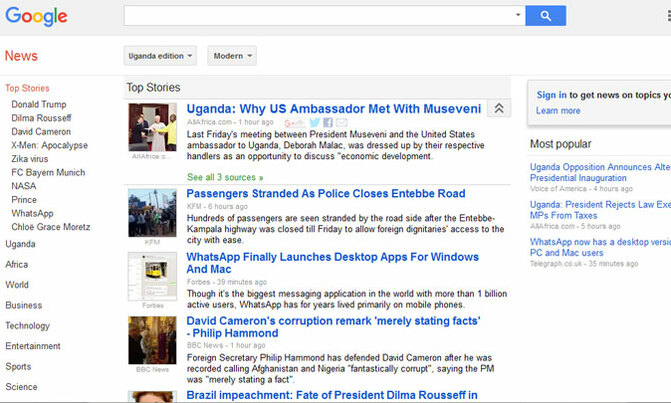671x403 pixels.
Task: Click See all 3 sources link
Action: tap(225, 177)
